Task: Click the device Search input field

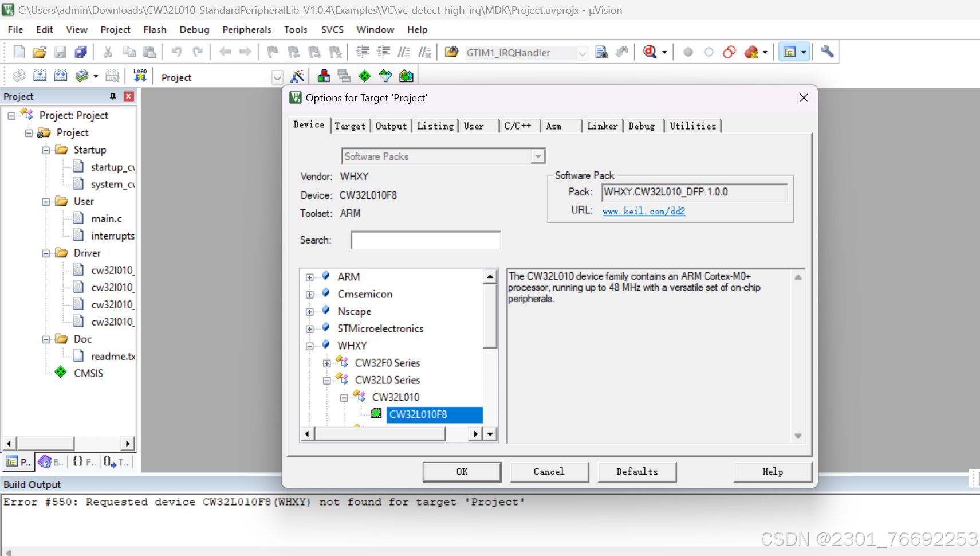Action: [x=426, y=240]
